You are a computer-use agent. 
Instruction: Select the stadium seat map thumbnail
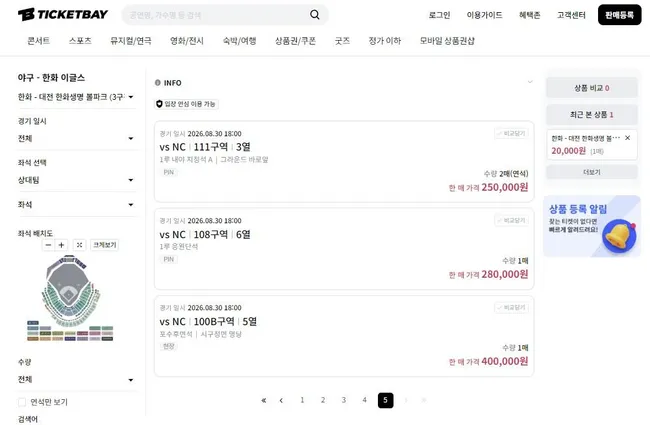pos(70,298)
